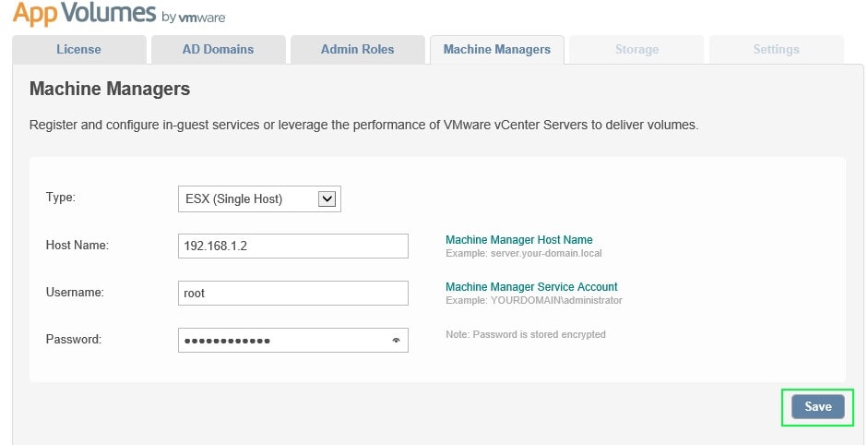Click into the Username field with root

[292, 293]
